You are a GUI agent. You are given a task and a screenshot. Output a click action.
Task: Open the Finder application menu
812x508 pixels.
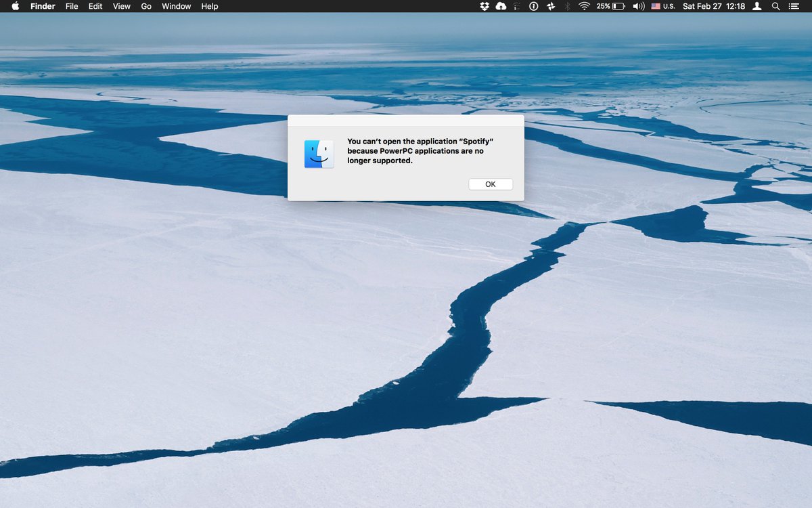[x=43, y=6]
